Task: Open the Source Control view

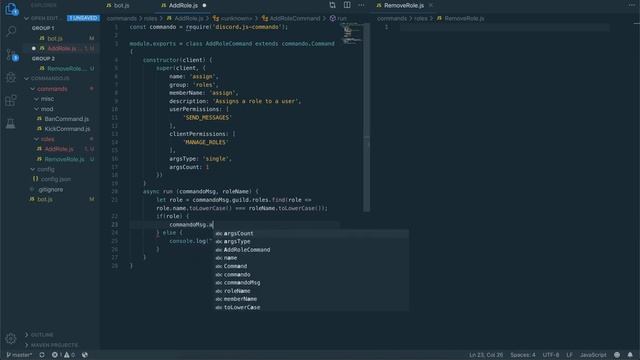Action: (11, 54)
